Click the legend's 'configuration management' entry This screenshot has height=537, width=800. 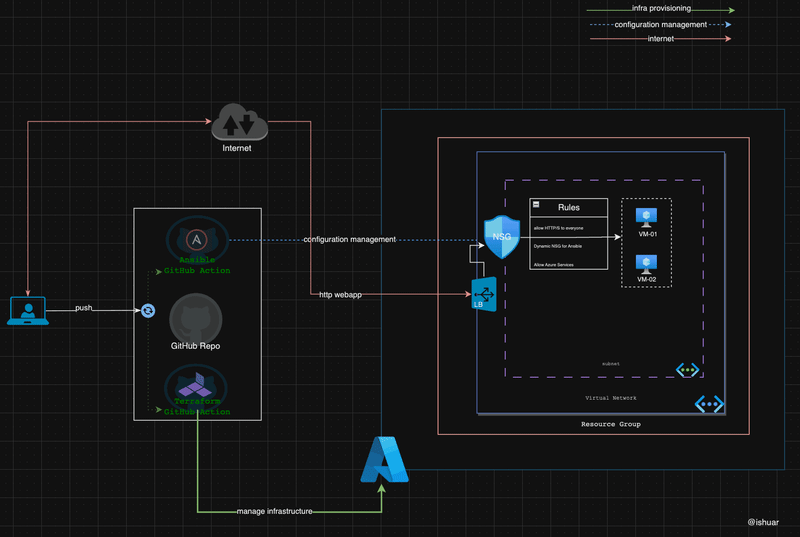click(661, 24)
